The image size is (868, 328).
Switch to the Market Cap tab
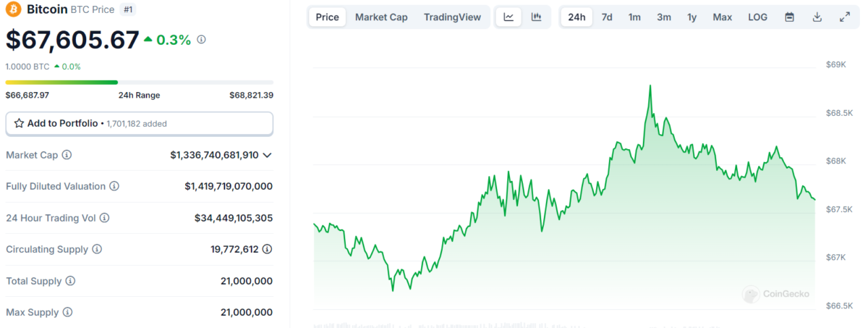[381, 17]
